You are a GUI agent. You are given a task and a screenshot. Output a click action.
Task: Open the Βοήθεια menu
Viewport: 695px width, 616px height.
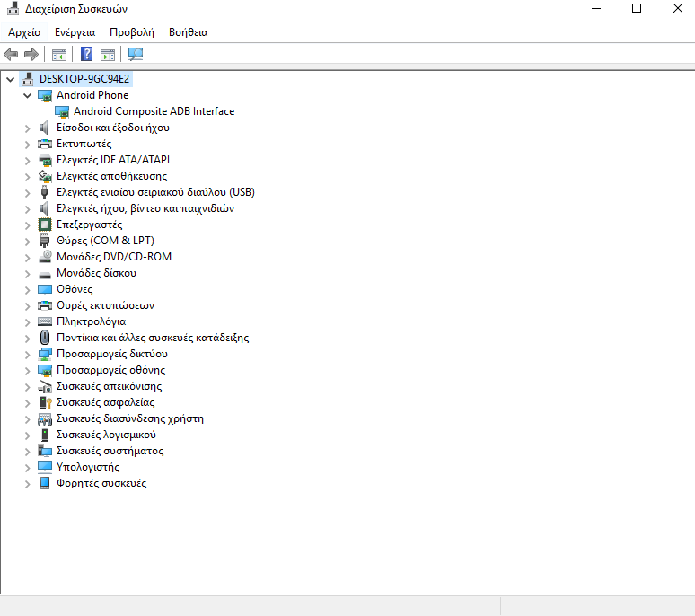(188, 32)
